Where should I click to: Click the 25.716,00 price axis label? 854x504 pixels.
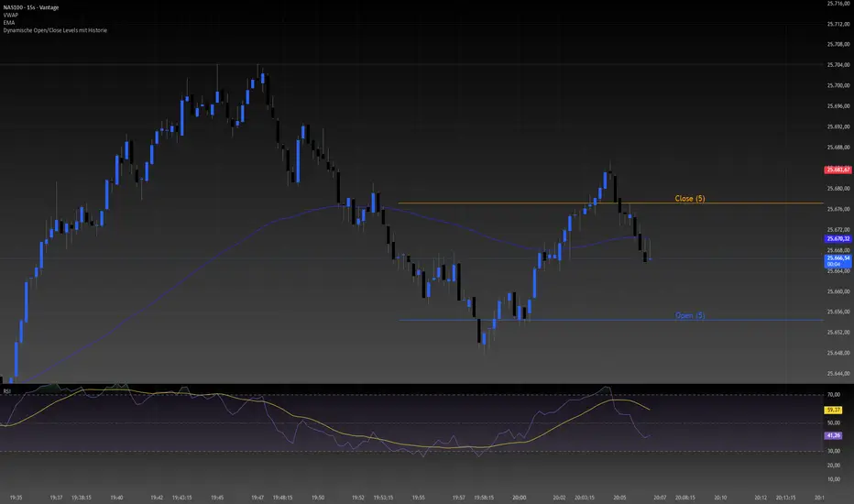coord(838,4)
